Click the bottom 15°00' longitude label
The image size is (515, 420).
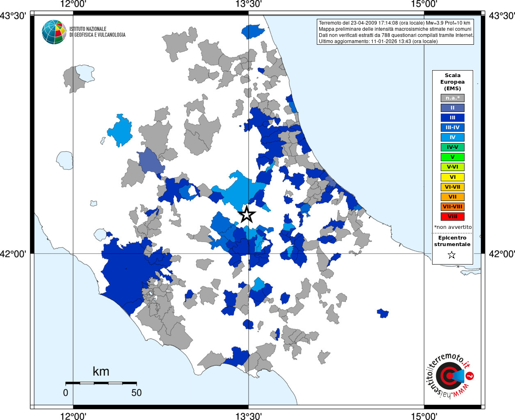pyautogui.click(x=424, y=416)
